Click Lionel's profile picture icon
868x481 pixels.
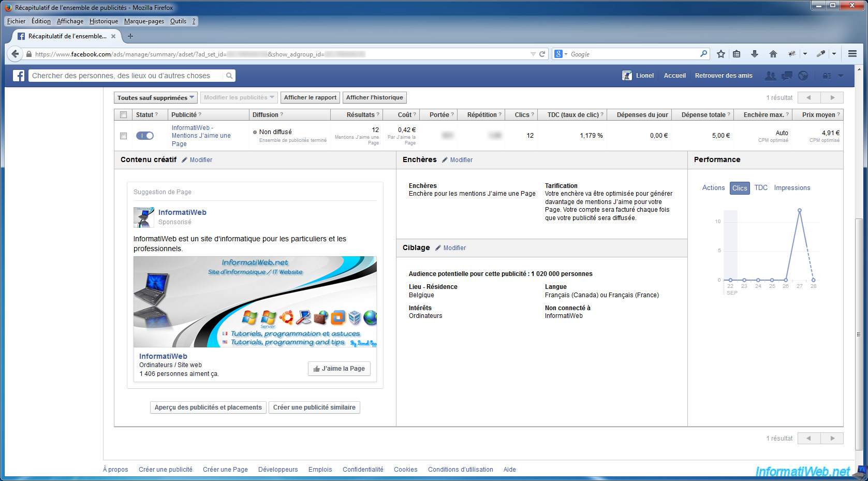tap(627, 76)
